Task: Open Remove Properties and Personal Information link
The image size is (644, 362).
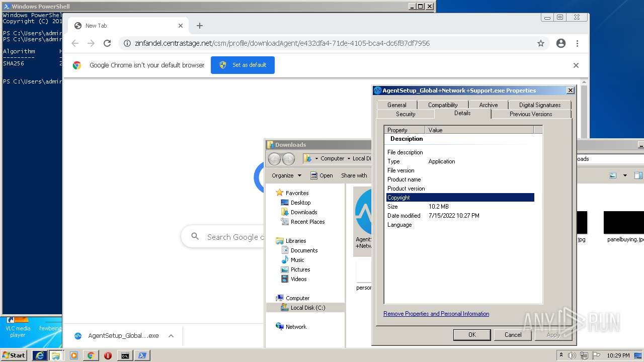Action: (x=436, y=314)
